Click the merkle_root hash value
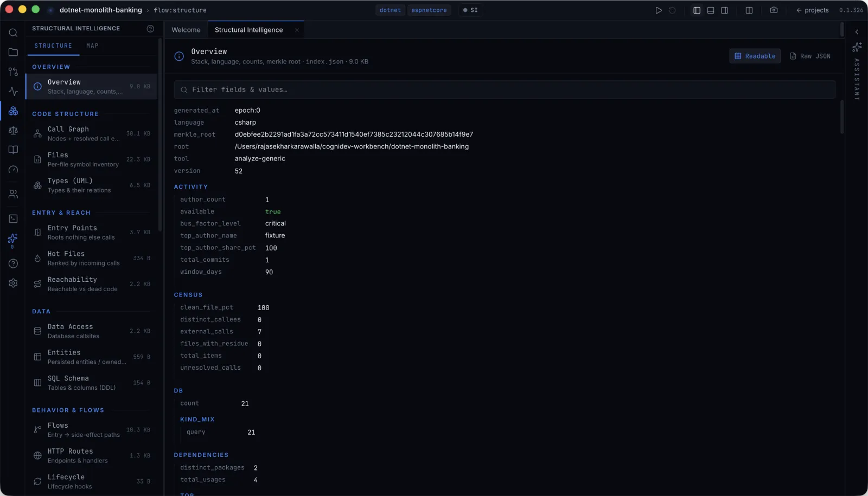This screenshot has height=496, width=868. tap(354, 134)
